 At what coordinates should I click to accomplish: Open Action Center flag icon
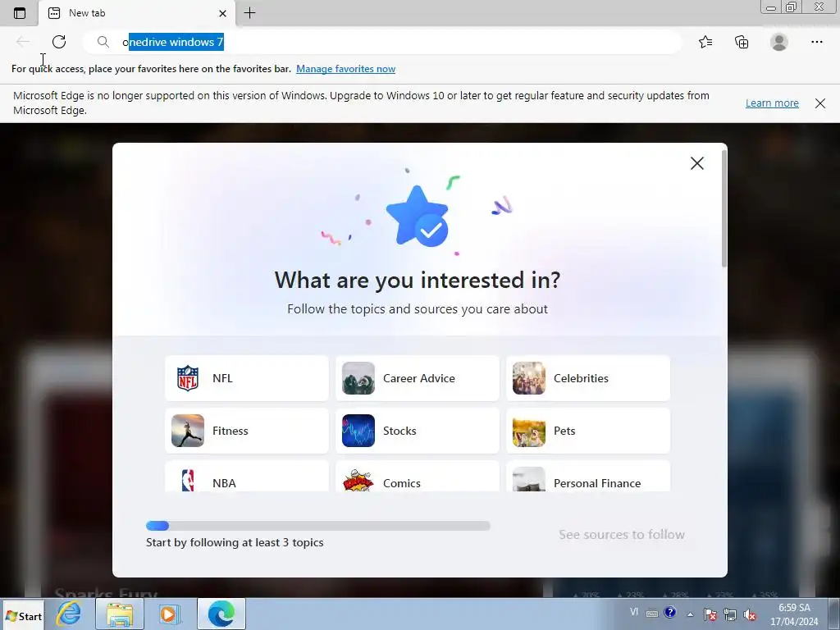(710, 614)
